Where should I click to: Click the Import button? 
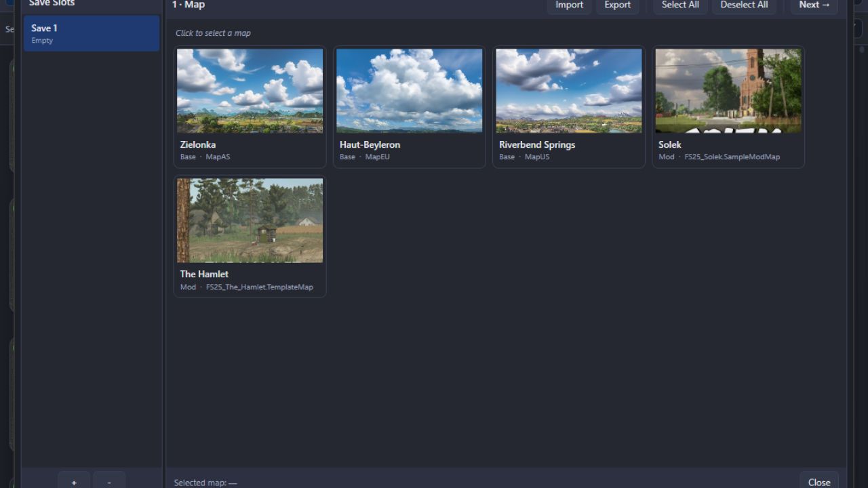coord(569,5)
